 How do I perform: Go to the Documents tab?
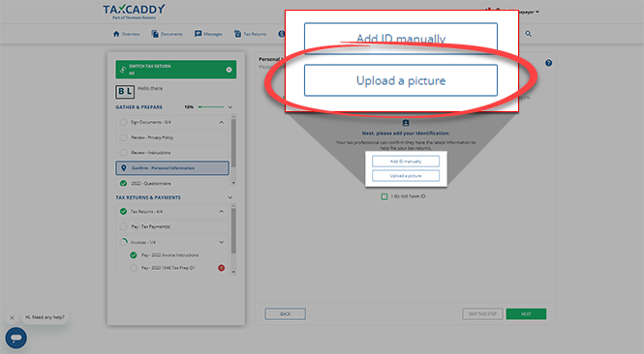pyautogui.click(x=167, y=34)
